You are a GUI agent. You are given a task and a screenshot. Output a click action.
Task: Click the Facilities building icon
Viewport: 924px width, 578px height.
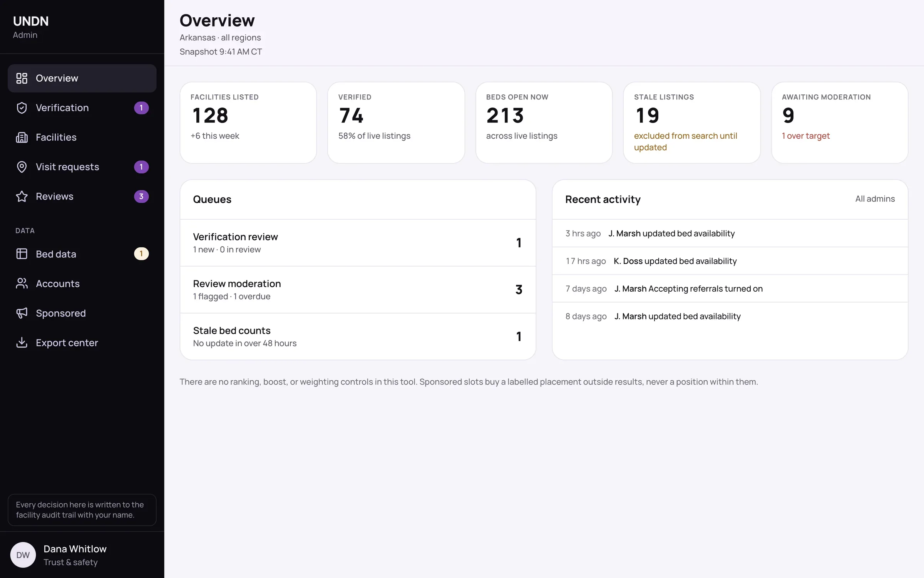pyautogui.click(x=22, y=137)
